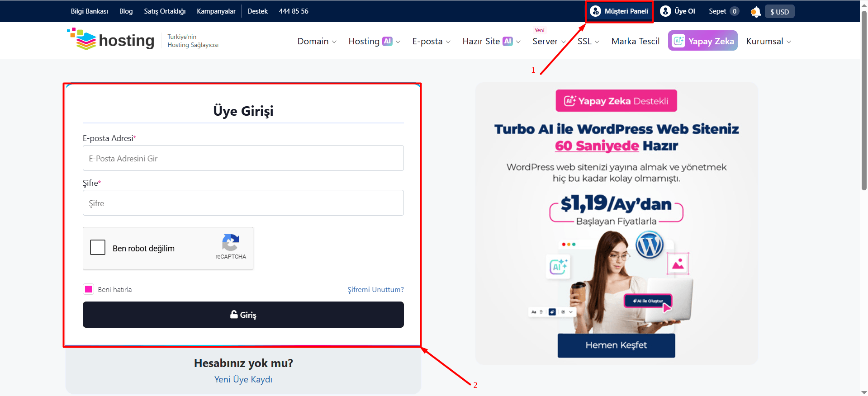Open the Server dropdown menu
This screenshot has width=868, height=396.
pyautogui.click(x=549, y=41)
